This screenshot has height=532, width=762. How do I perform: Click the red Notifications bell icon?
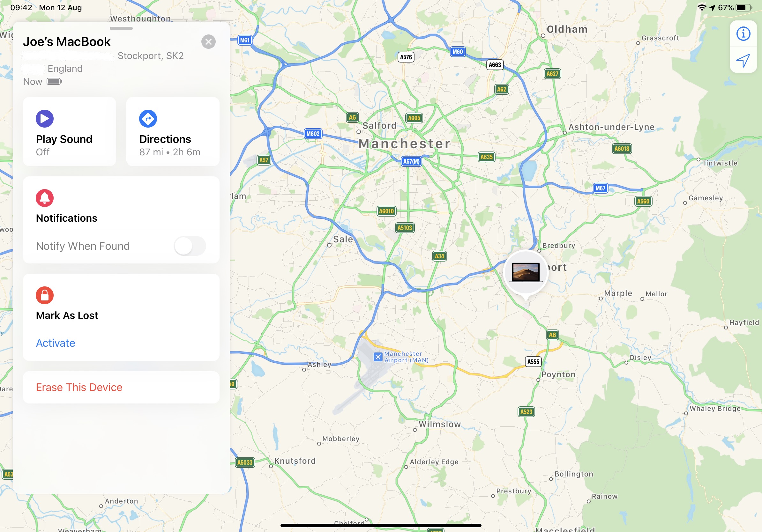44,198
